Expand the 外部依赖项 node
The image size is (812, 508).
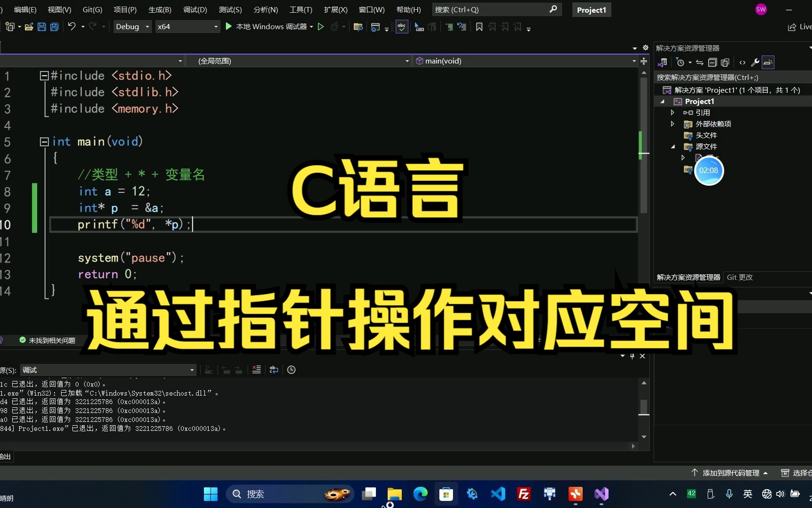pos(672,124)
